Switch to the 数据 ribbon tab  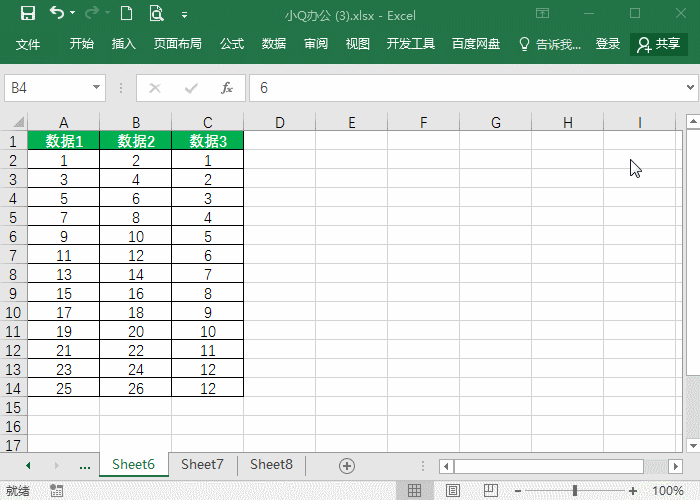click(274, 44)
